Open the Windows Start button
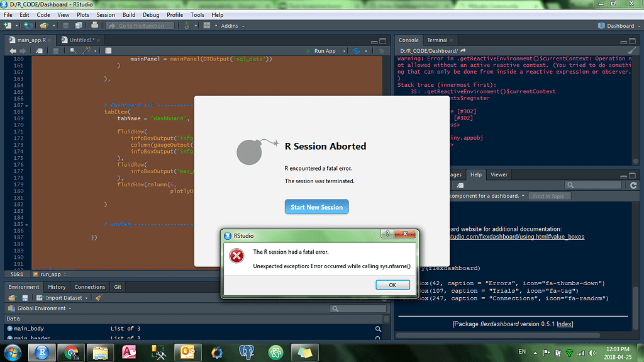644x362 pixels. (x=13, y=353)
